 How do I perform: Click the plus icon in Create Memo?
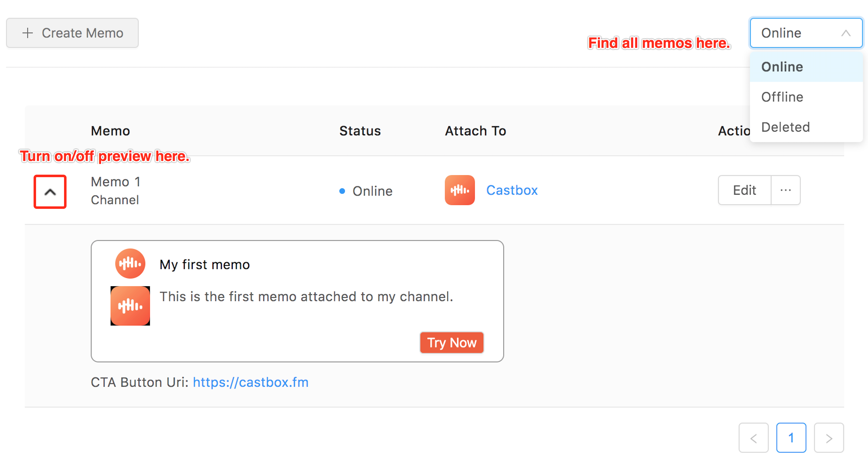(x=27, y=33)
